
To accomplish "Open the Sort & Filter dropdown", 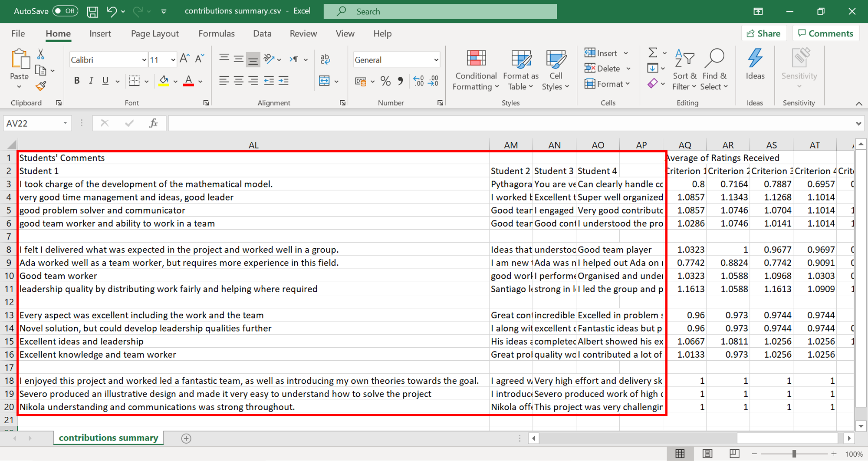I will [x=684, y=70].
